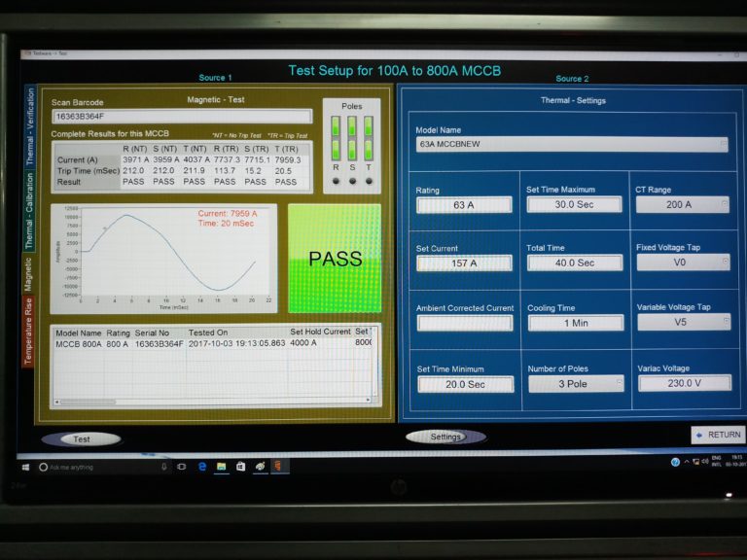Viewport: 747px width, 560px height.
Task: Toggle the S pole upper green indicator
Action: (x=352, y=126)
